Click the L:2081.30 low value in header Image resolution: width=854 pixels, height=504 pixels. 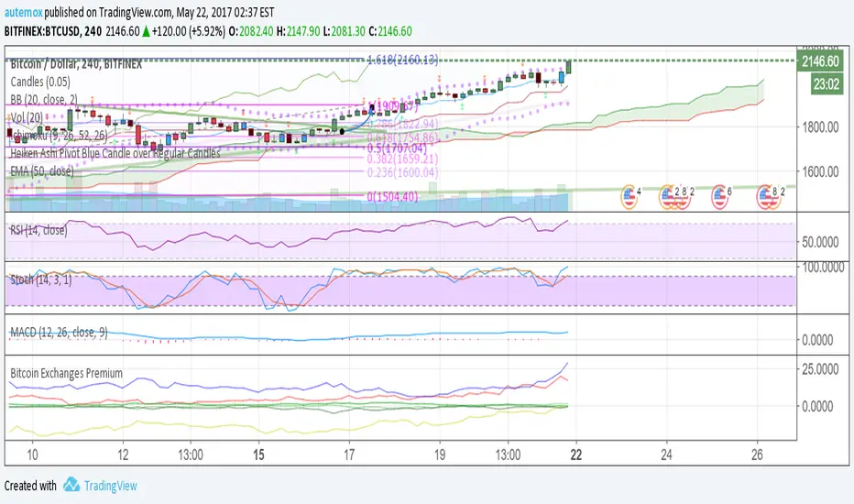[x=345, y=31]
